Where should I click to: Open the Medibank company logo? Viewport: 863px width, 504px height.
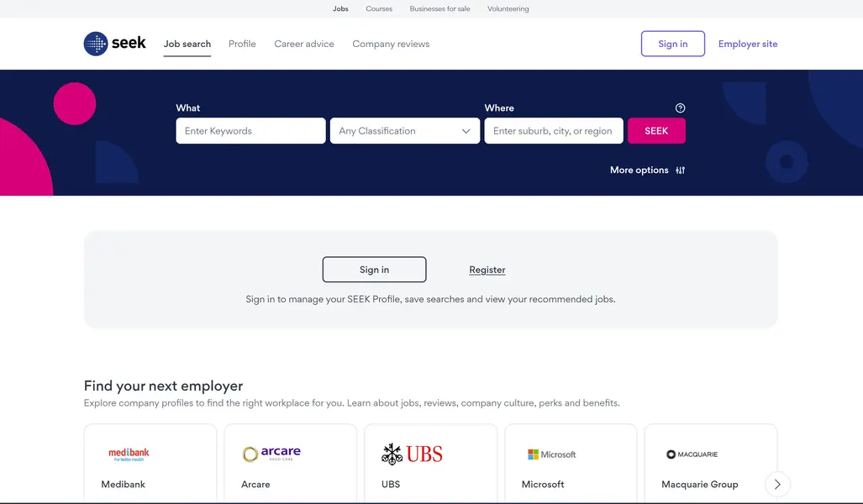[x=129, y=454]
